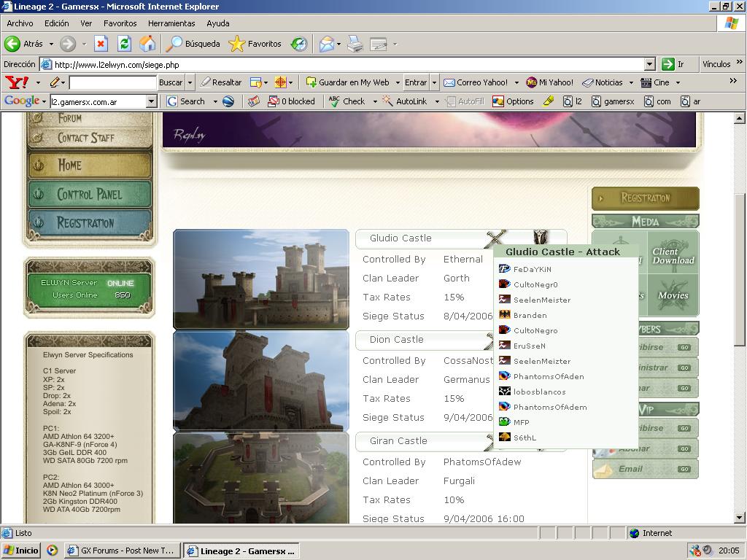Click the Gludio Castle defend shield icon

[541, 236]
